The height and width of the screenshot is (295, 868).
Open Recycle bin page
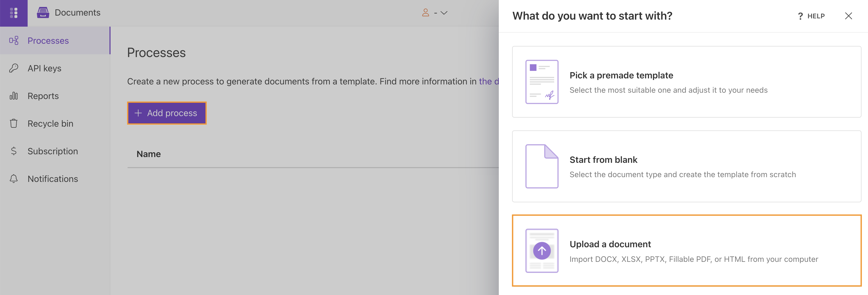[55, 123]
